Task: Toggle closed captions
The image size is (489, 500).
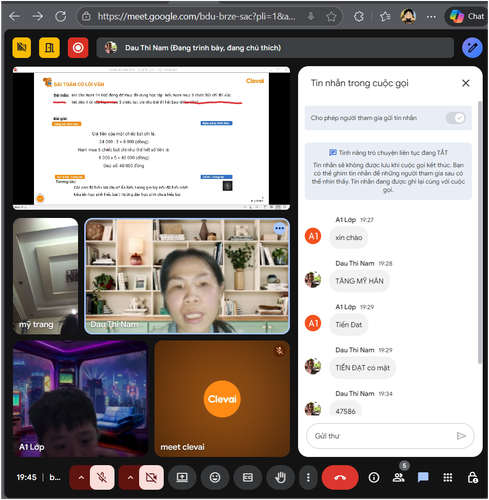Action: pyautogui.click(x=248, y=477)
